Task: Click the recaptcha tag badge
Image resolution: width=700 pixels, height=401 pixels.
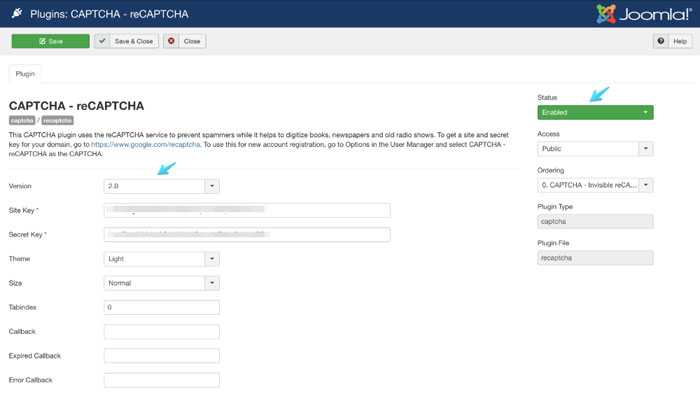Action: (58, 121)
